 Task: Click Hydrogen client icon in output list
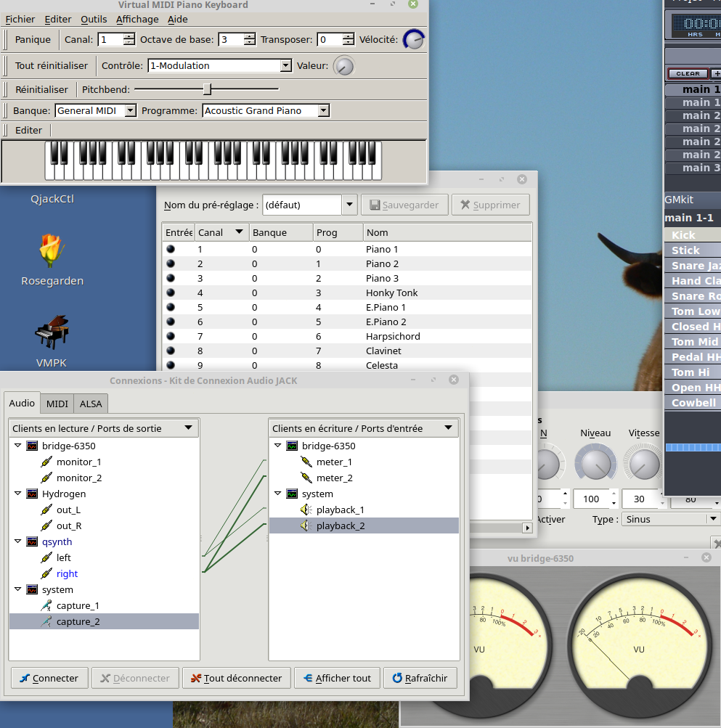32,494
